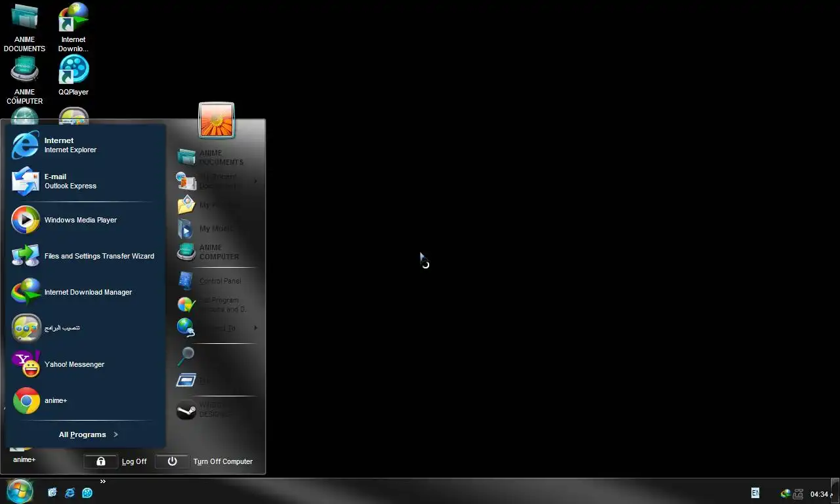Click the Turn Off Computer power button
840x504 pixels.
172,461
